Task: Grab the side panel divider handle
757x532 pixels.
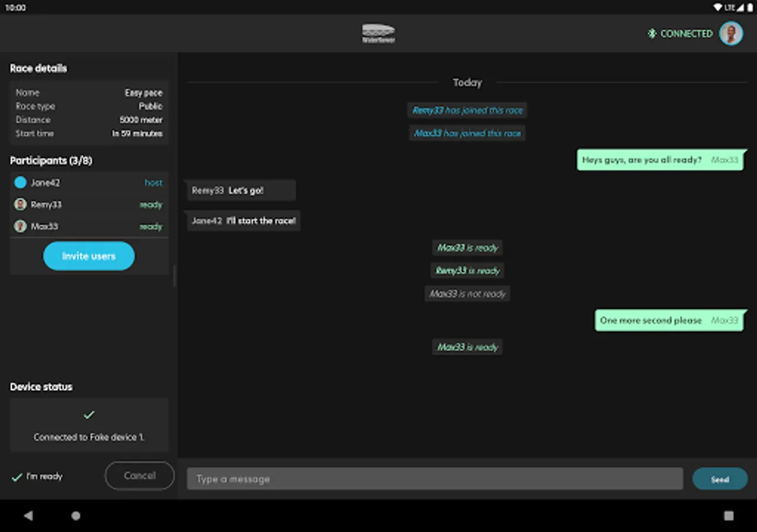Action: pyautogui.click(x=174, y=276)
